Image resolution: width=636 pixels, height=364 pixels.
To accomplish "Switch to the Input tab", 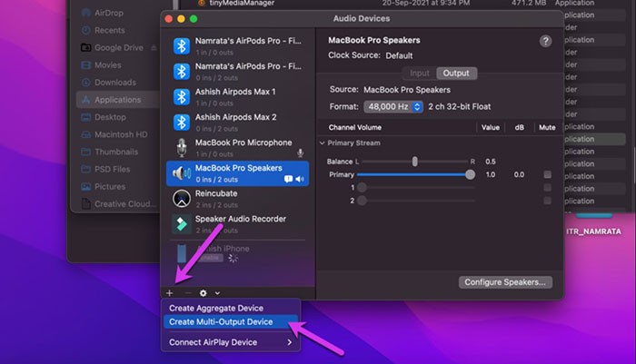I will pyautogui.click(x=419, y=74).
